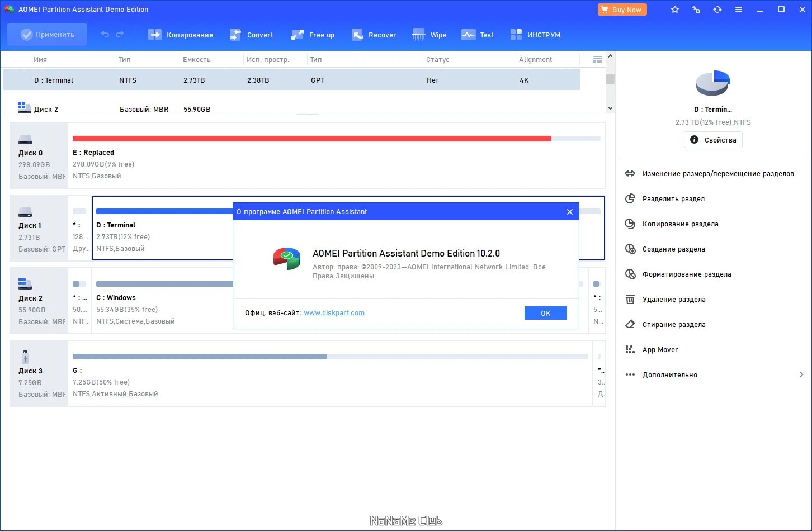812x531 pixels.
Task: Select Удаление раздела (delete partition)
Action: [674, 299]
